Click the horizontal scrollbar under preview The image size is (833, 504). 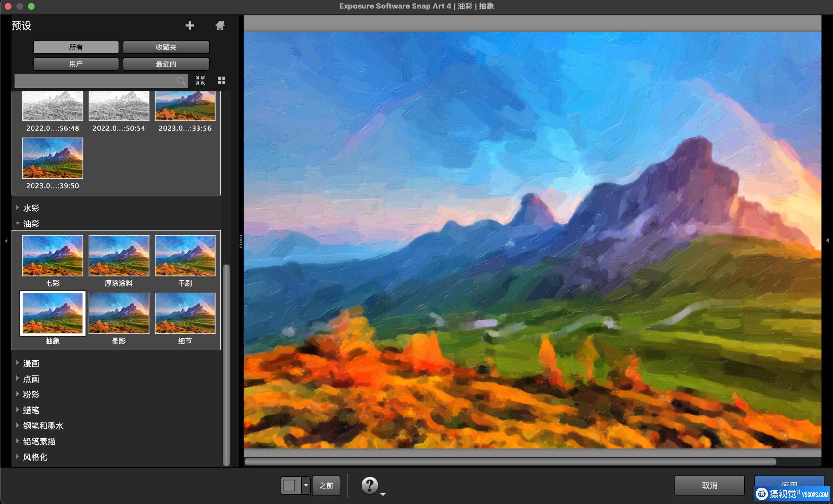pos(510,461)
